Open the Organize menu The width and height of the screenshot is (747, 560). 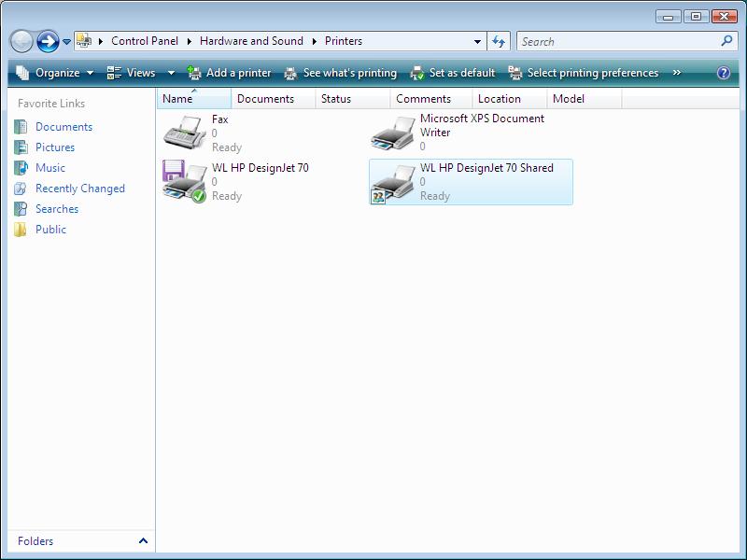[55, 73]
